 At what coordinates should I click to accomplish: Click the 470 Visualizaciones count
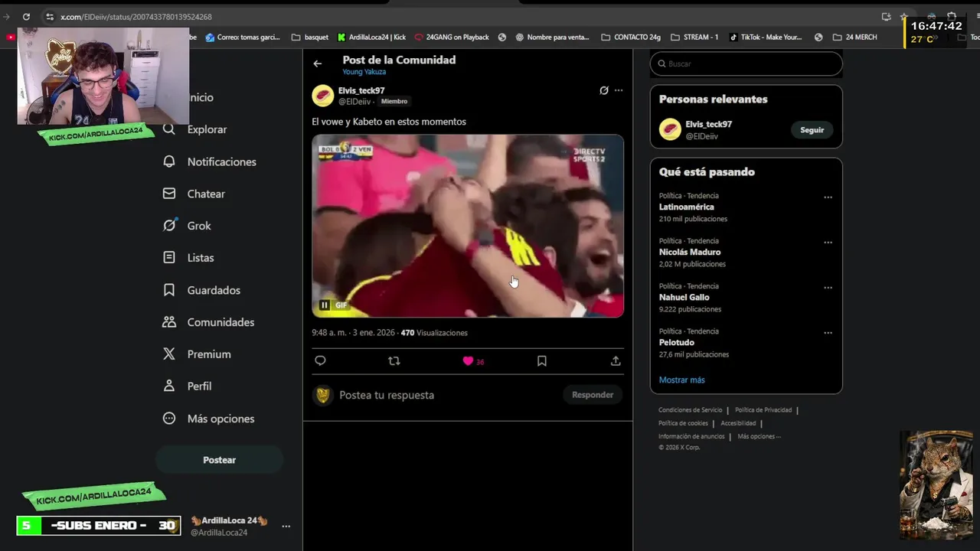click(434, 333)
